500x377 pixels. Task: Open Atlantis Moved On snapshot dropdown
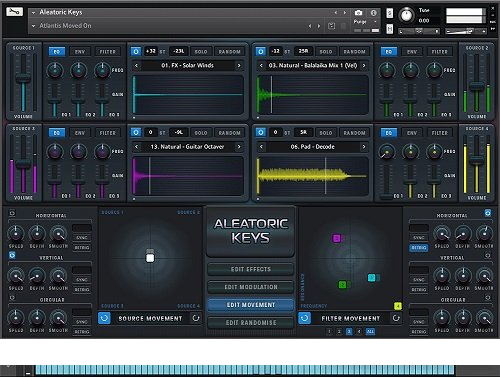coord(33,26)
